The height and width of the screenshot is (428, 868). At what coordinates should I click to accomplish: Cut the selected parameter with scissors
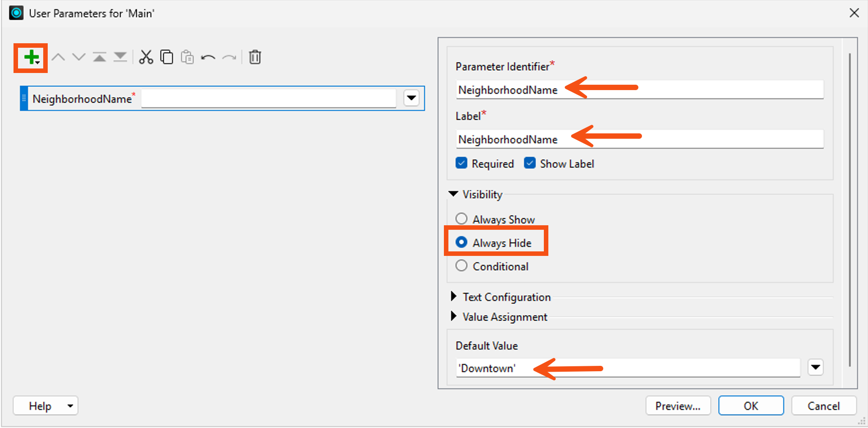(146, 57)
